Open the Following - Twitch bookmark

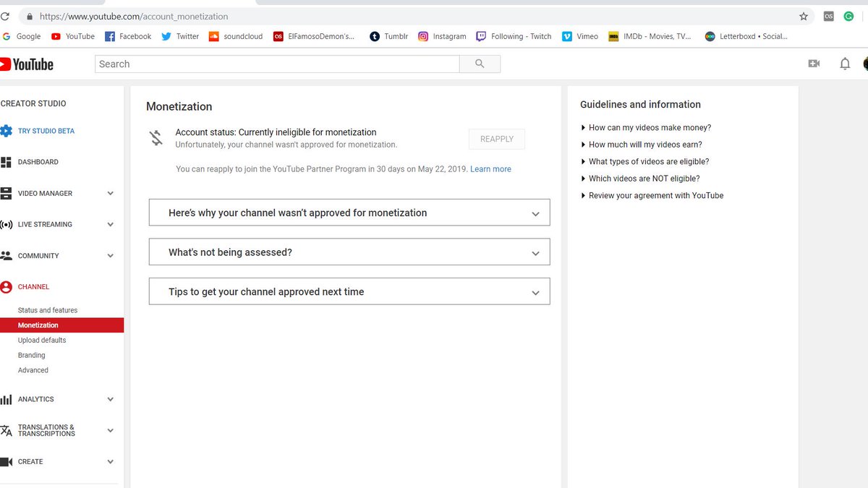click(514, 36)
